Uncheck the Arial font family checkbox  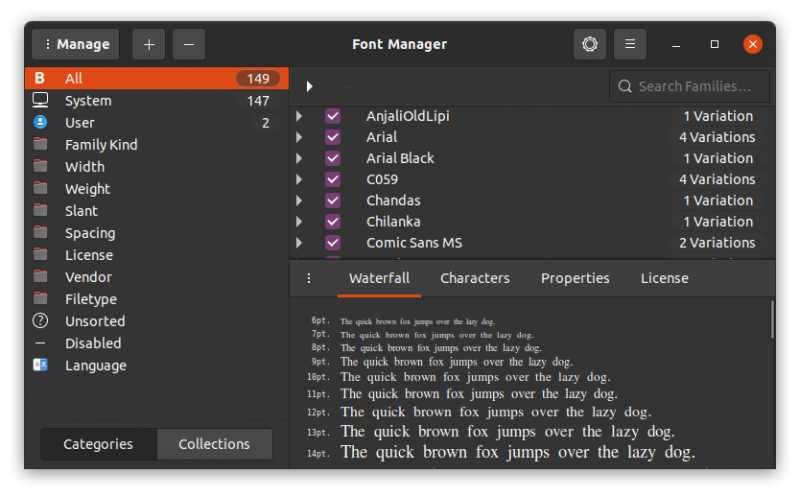point(333,137)
